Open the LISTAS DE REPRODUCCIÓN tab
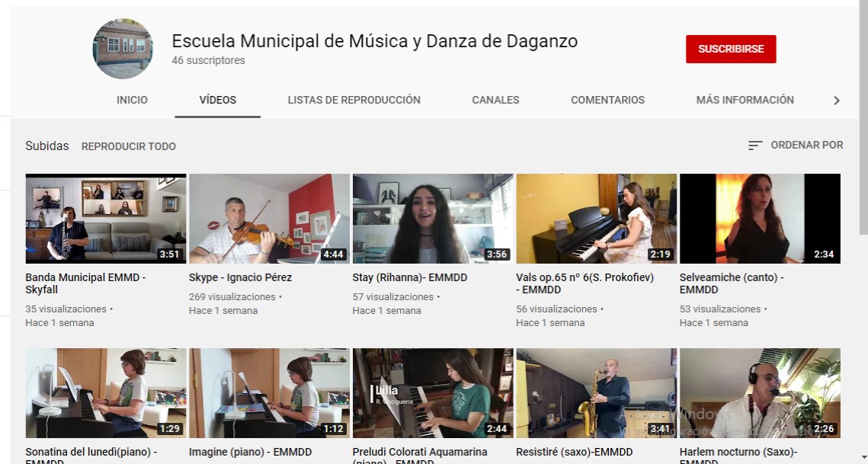868x464 pixels. (354, 100)
